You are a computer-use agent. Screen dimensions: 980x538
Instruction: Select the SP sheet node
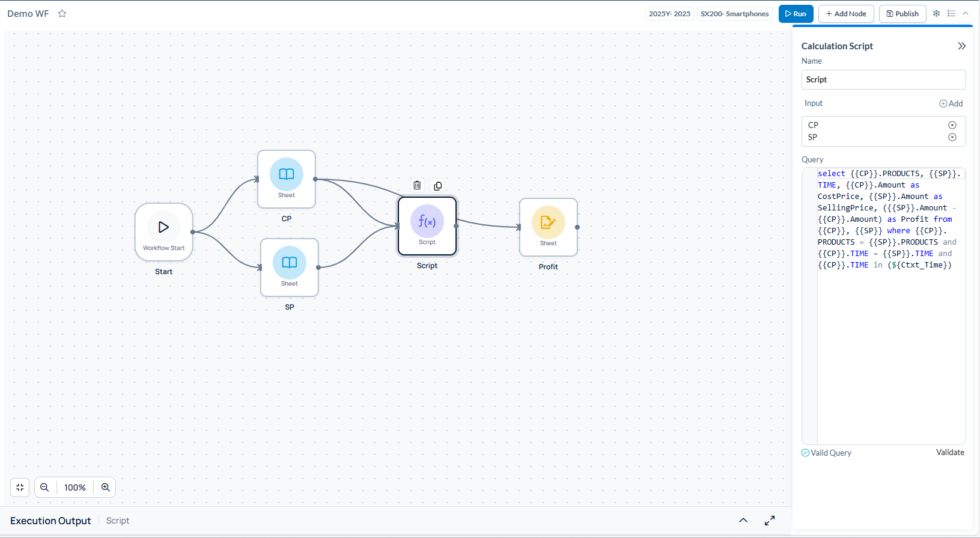[289, 267]
